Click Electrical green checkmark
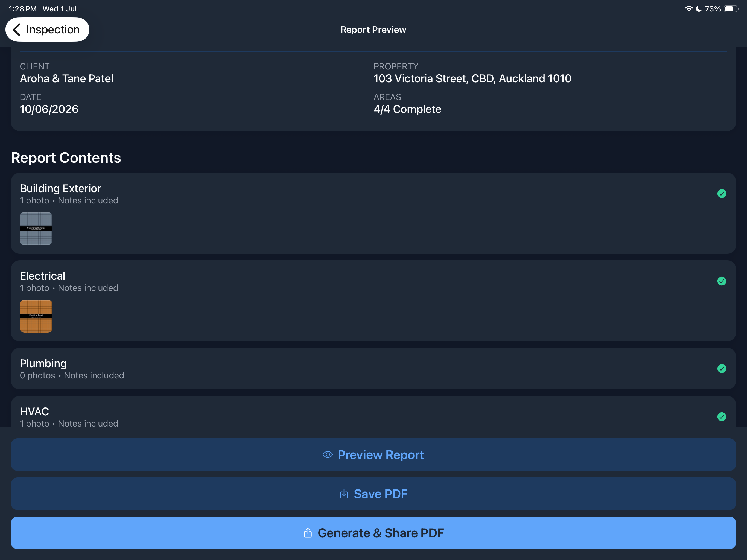 pyautogui.click(x=722, y=281)
